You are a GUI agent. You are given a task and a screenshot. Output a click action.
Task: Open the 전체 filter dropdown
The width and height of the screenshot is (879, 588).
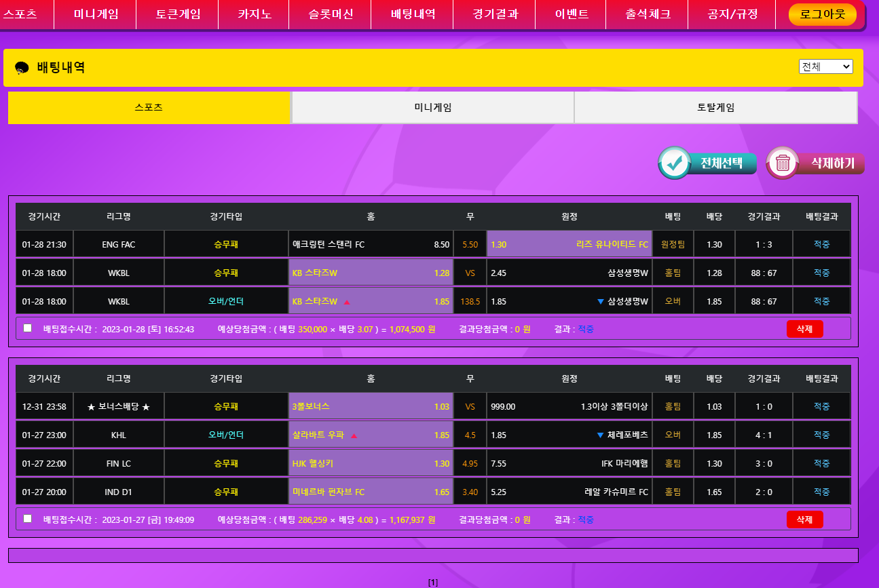[x=825, y=66]
